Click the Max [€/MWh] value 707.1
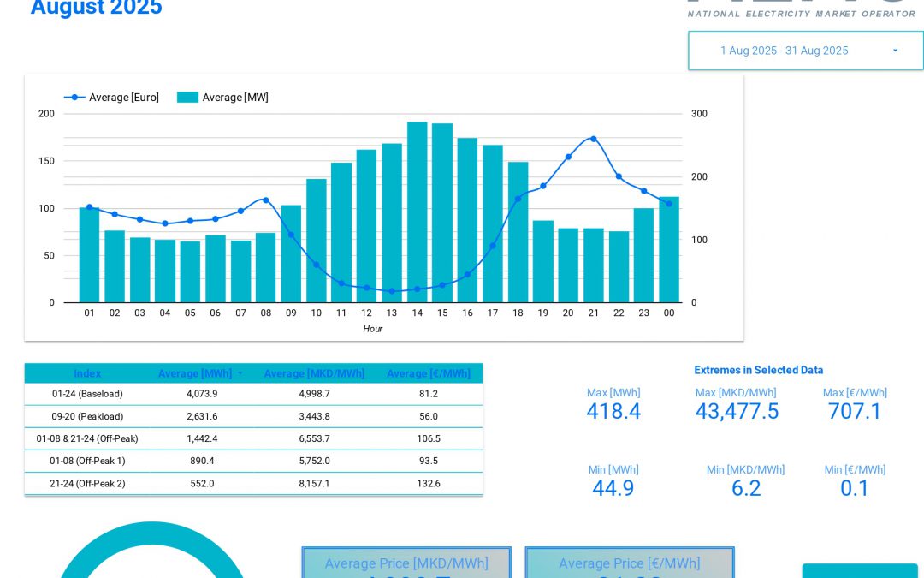 click(855, 411)
